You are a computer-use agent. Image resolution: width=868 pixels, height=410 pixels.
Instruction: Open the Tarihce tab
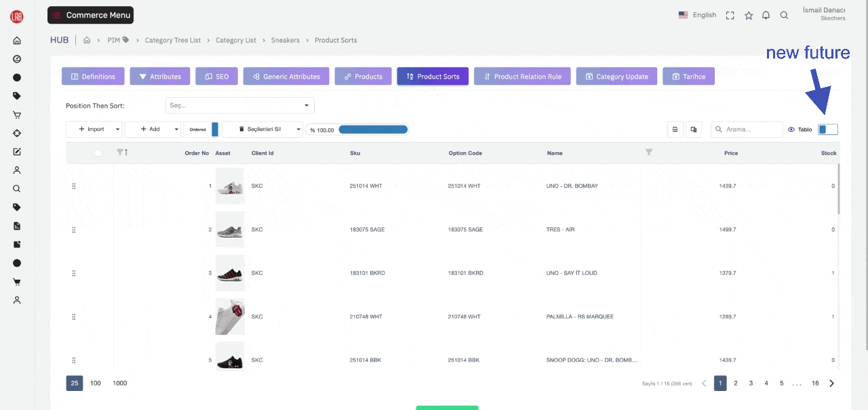click(688, 77)
